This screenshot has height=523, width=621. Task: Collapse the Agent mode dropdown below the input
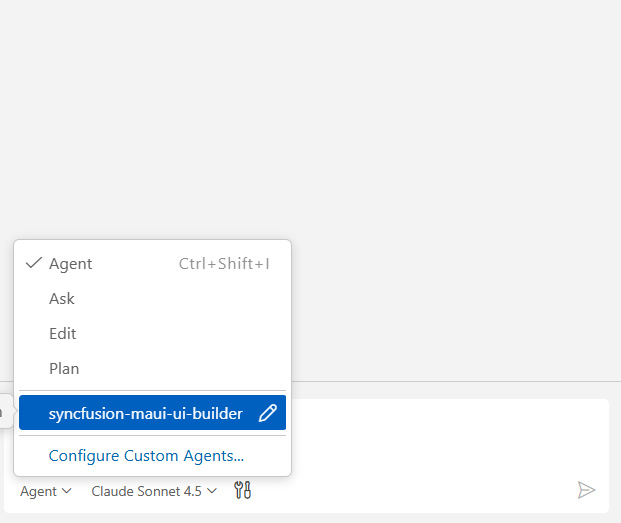coord(46,491)
